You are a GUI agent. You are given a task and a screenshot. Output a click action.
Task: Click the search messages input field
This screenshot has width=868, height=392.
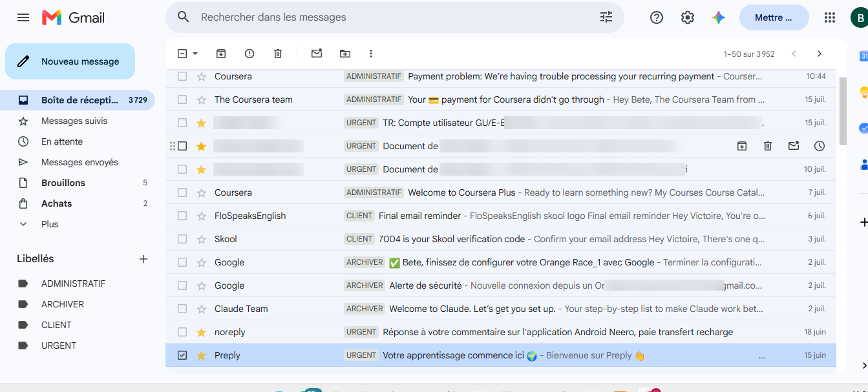coord(394,17)
